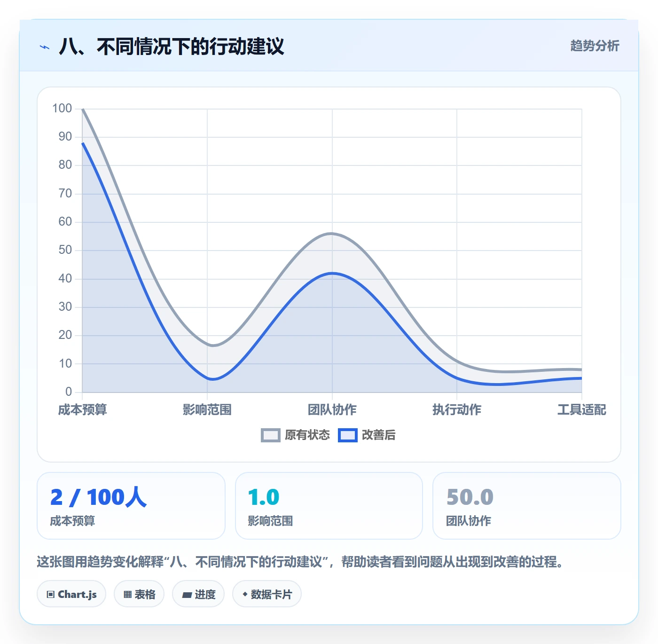Select the 进度 tag chip
This screenshot has width=658, height=644.
pos(198,594)
